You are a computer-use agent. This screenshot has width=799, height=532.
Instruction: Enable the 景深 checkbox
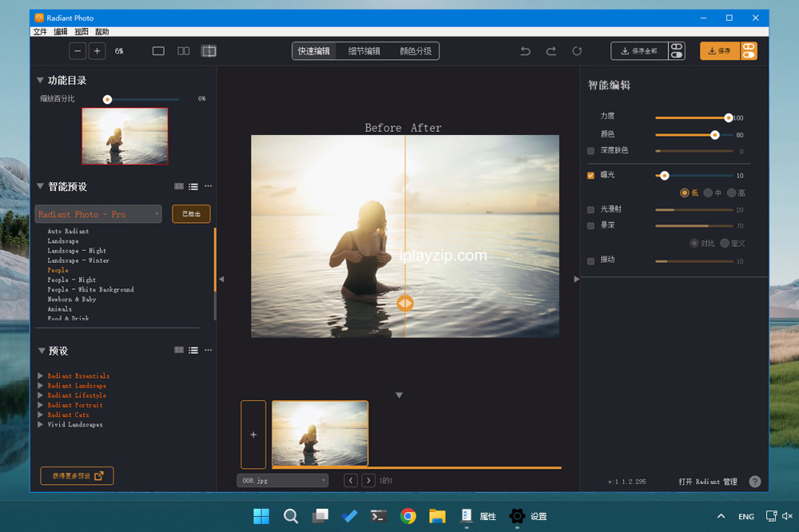click(590, 226)
